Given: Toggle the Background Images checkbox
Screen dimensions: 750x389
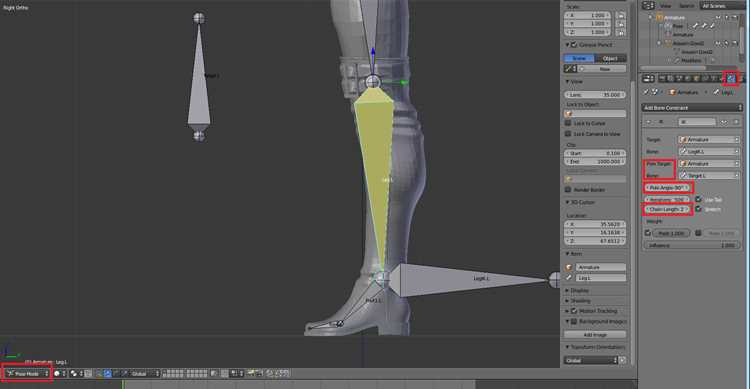Looking at the screenshot, I should point(574,322).
